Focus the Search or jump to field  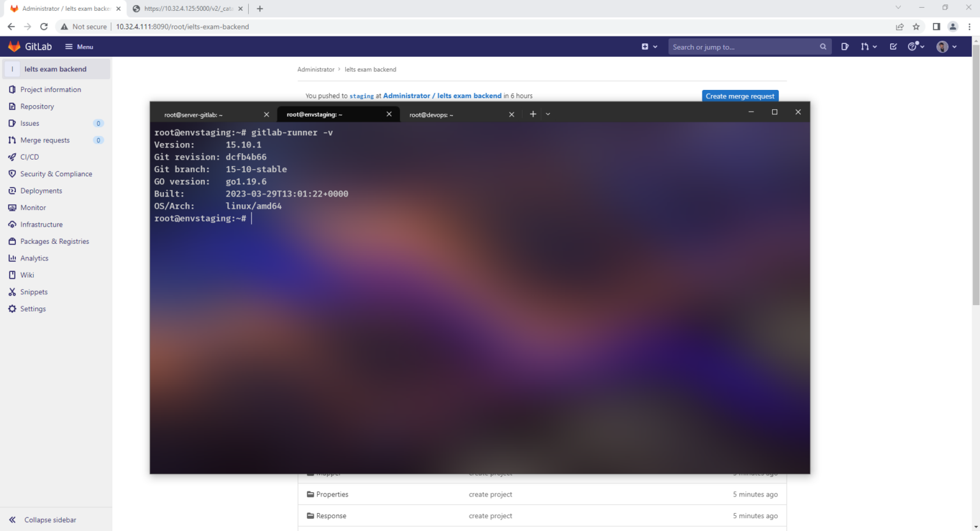click(x=750, y=47)
